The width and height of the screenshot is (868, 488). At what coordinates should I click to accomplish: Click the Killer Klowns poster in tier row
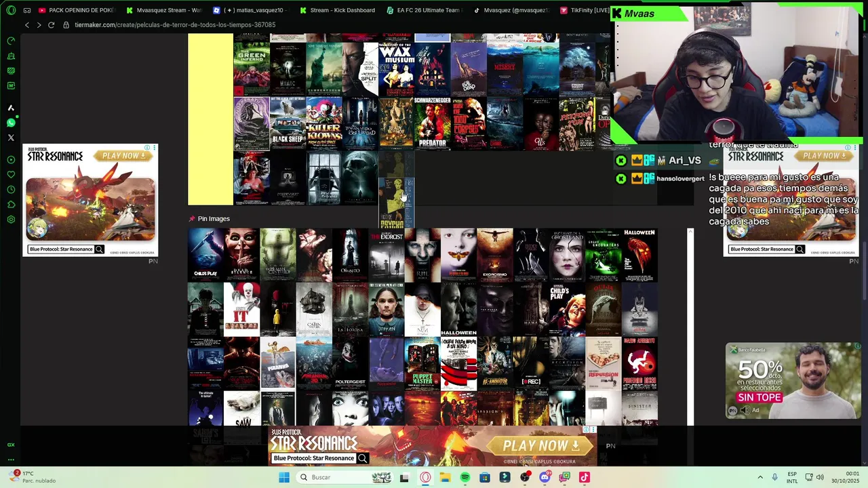coord(324,123)
